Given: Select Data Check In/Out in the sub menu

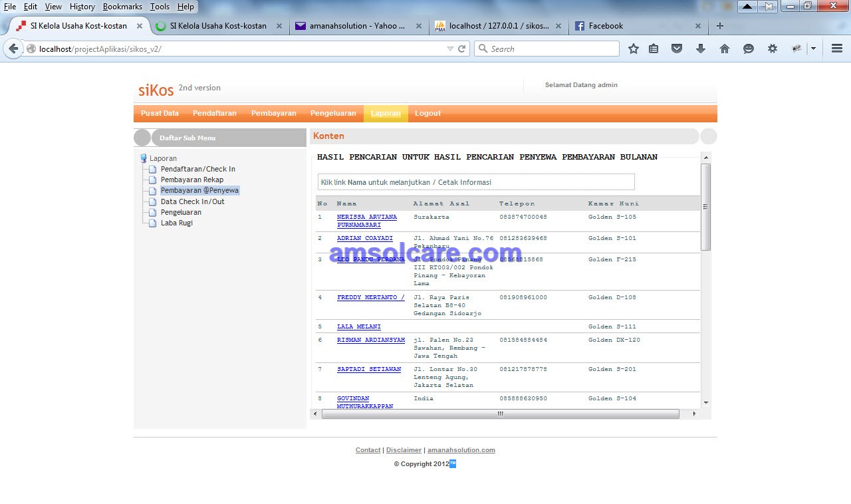Looking at the screenshot, I should tap(193, 201).
